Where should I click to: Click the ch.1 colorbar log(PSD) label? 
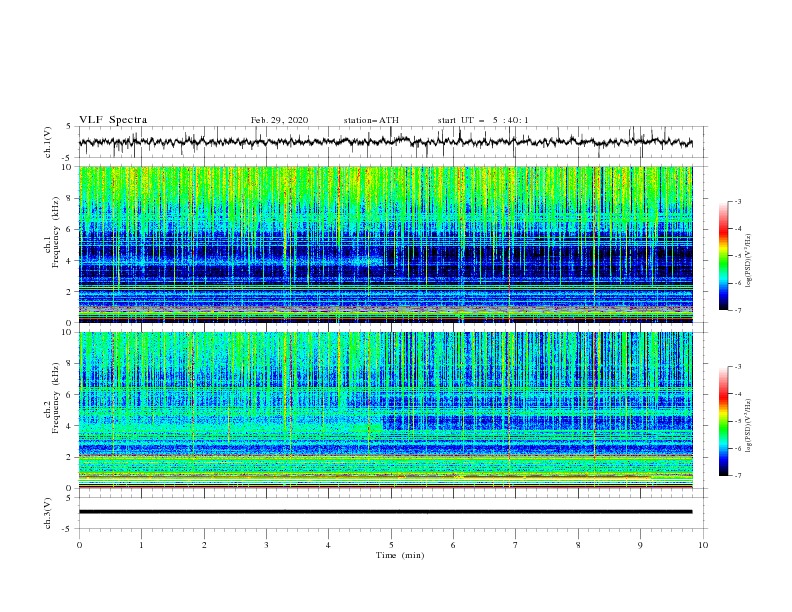pyautogui.click(x=749, y=261)
